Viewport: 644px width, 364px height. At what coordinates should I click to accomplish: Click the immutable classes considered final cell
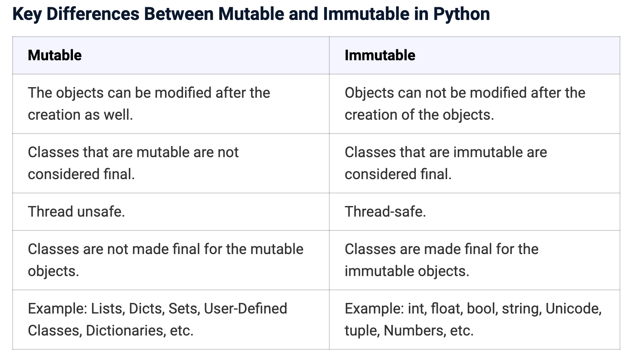pyautogui.click(x=474, y=163)
